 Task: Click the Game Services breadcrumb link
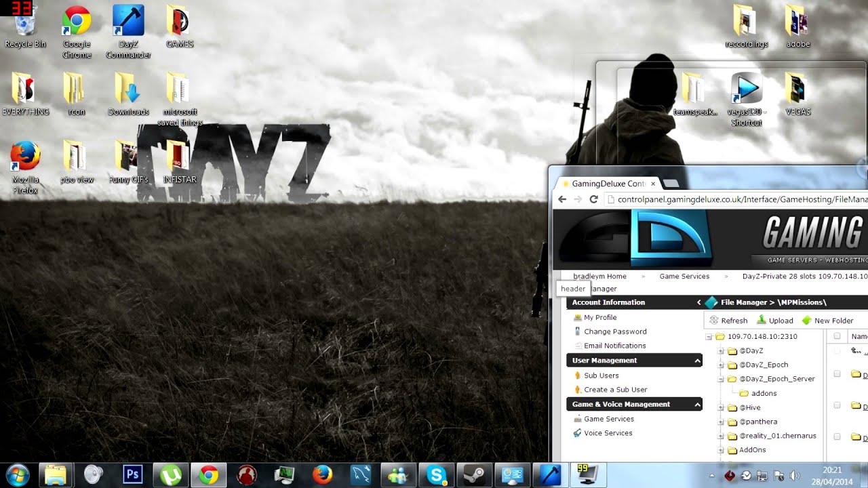[x=684, y=277]
